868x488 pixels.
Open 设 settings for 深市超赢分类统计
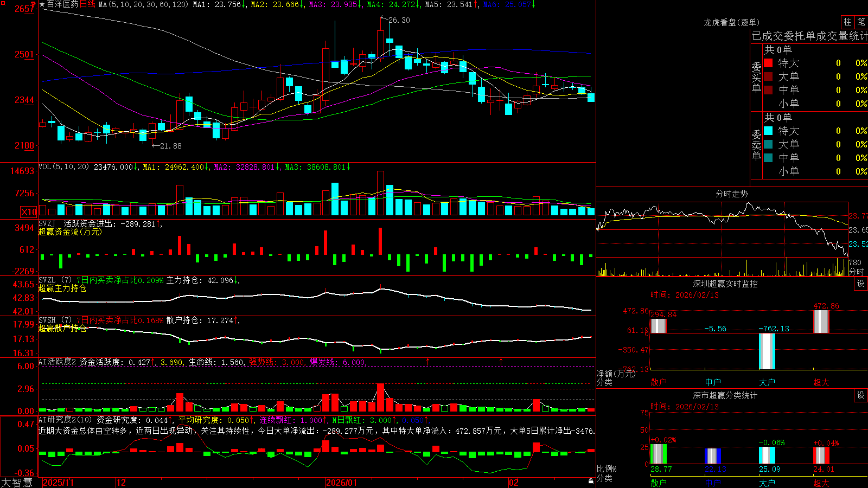(861, 395)
